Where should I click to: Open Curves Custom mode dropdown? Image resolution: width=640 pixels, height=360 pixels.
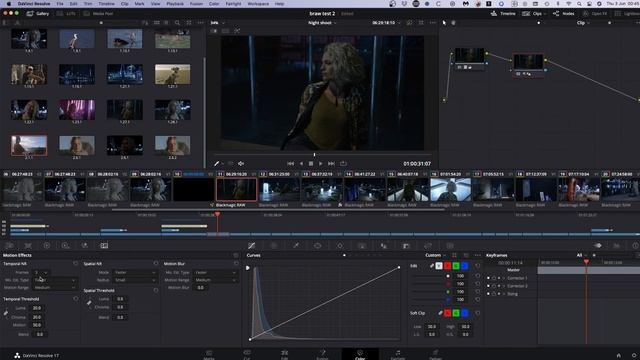pyautogui.click(x=436, y=255)
